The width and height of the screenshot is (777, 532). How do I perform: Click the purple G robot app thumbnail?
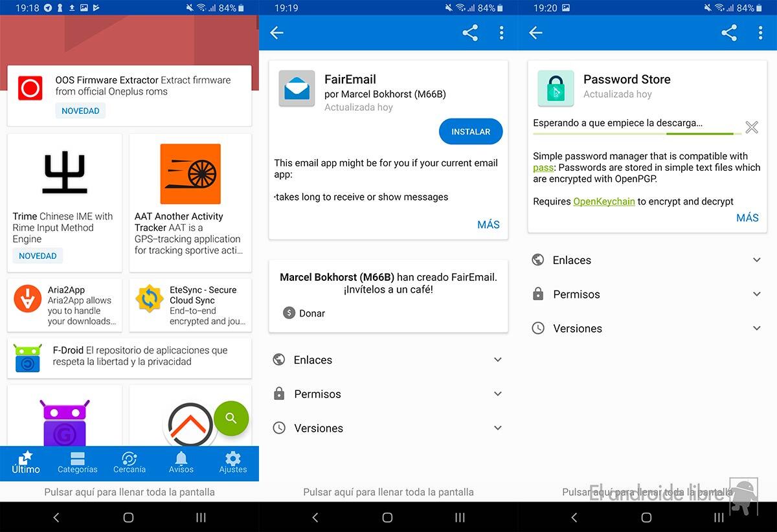[x=65, y=423]
